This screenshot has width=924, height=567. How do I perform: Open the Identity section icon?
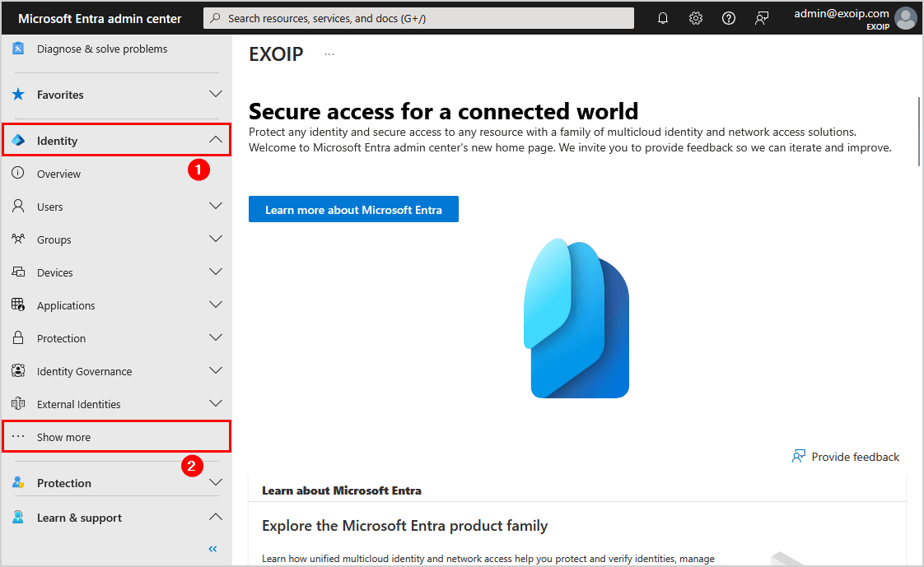tap(17, 140)
